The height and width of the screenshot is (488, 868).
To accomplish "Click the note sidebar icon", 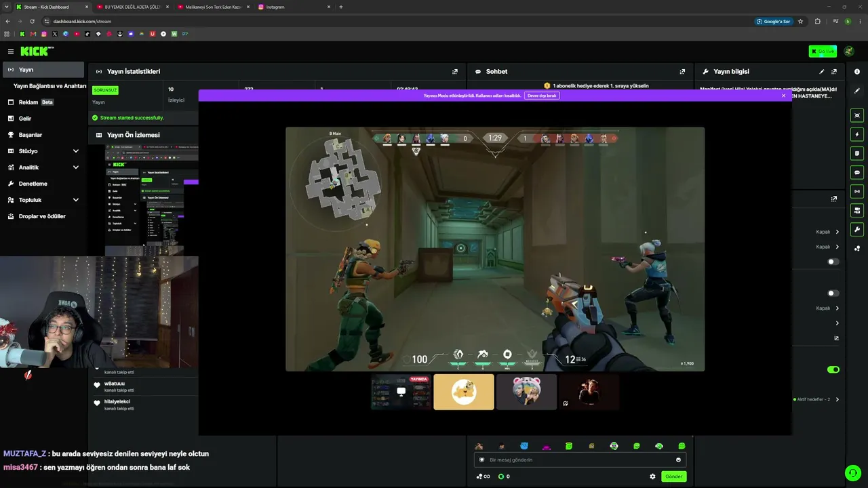I will coord(857,153).
